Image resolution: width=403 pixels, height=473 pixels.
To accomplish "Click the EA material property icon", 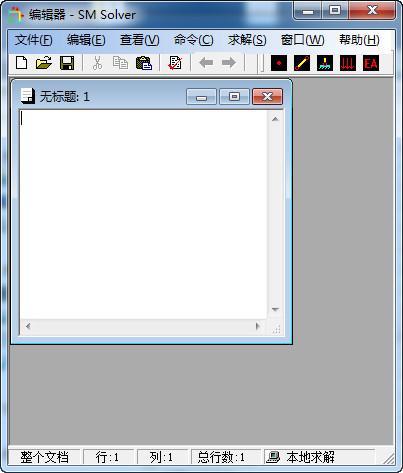I will click(x=371, y=63).
